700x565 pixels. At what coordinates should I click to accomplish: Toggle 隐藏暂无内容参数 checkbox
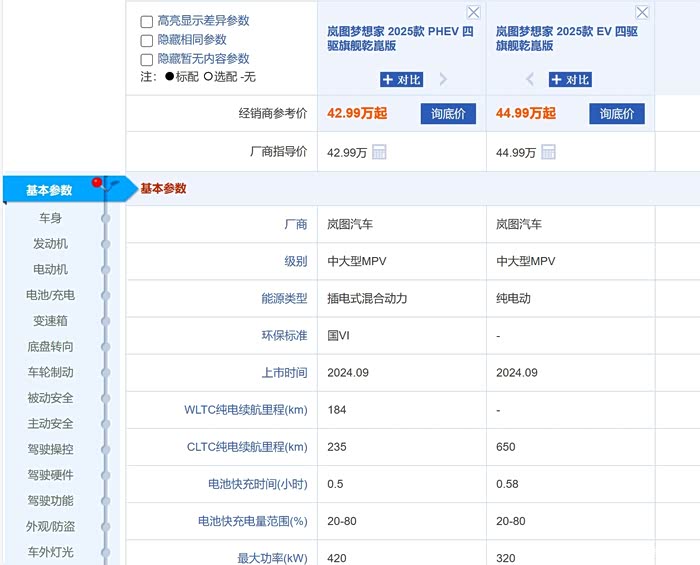147,59
